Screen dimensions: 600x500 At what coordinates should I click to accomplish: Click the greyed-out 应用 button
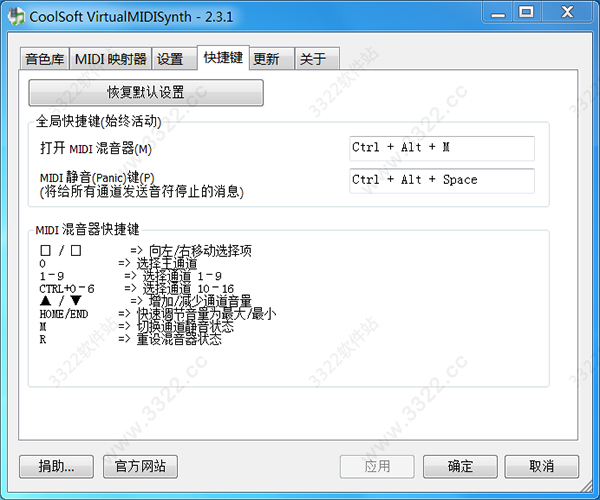point(377,466)
